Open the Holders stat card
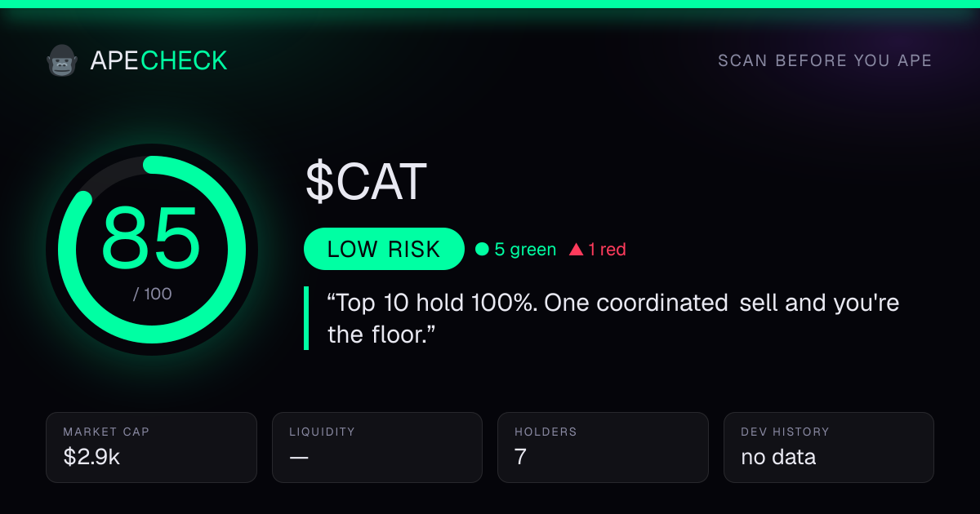 click(x=603, y=447)
